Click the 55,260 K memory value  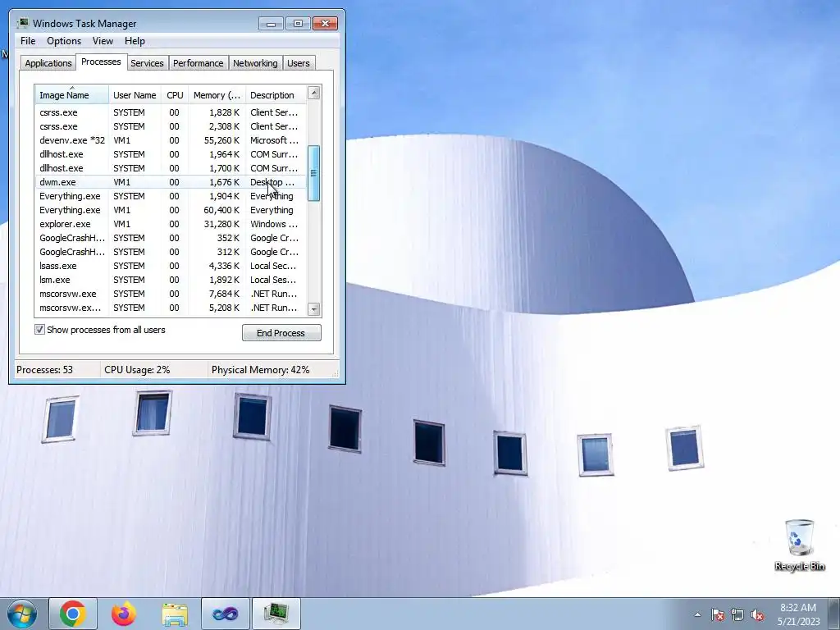click(221, 140)
